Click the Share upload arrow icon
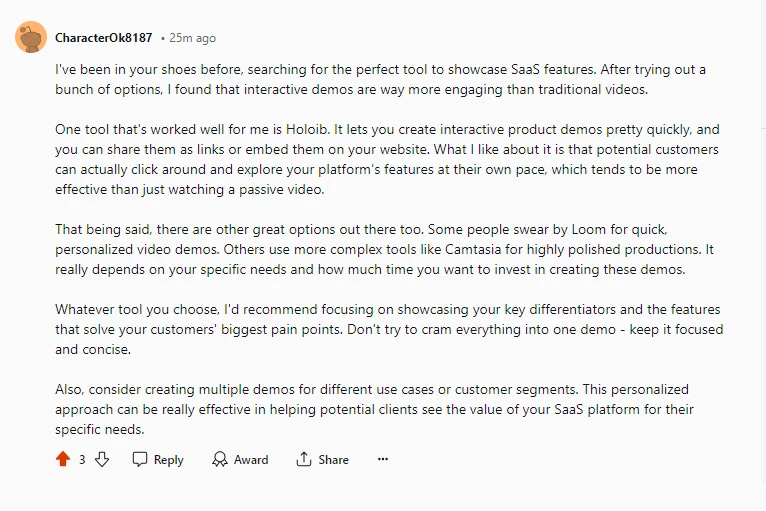This screenshot has width=766, height=511. tap(303, 459)
